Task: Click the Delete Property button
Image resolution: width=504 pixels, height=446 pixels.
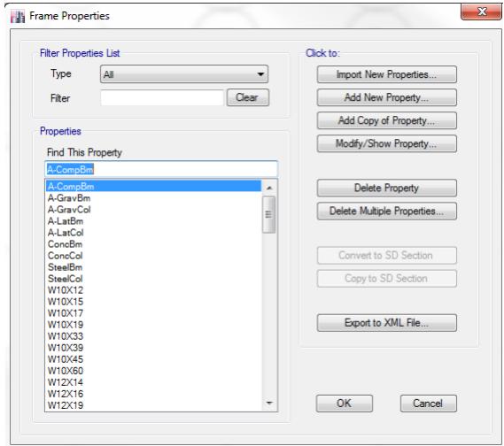Action: click(387, 188)
